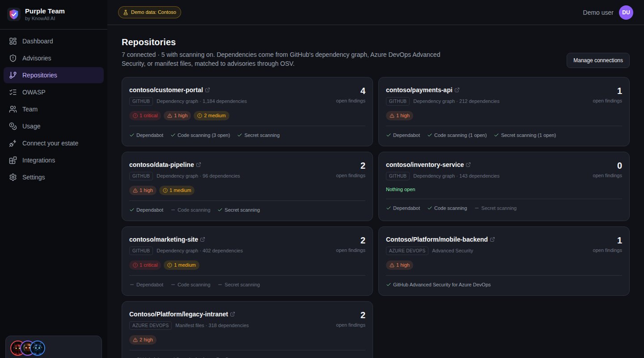This screenshot has width=644, height=358.
Task: Open external link icon for contoso/customer-portal
Action: coord(208,90)
